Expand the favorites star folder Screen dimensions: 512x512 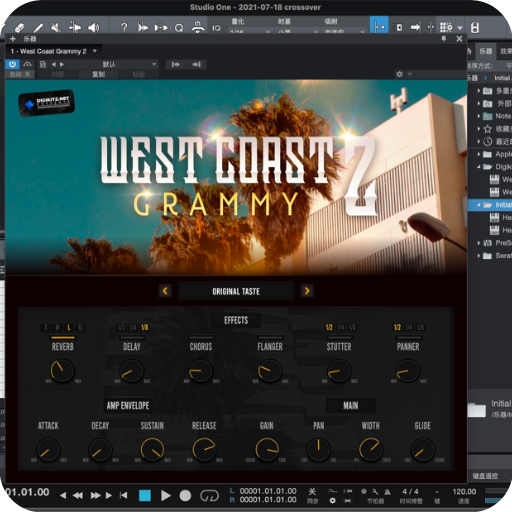[x=479, y=129]
